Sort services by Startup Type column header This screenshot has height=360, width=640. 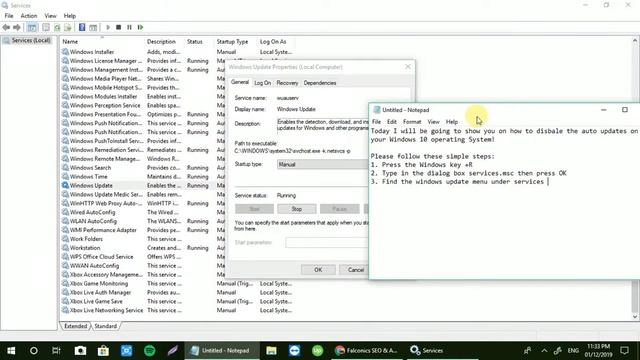pos(235,42)
